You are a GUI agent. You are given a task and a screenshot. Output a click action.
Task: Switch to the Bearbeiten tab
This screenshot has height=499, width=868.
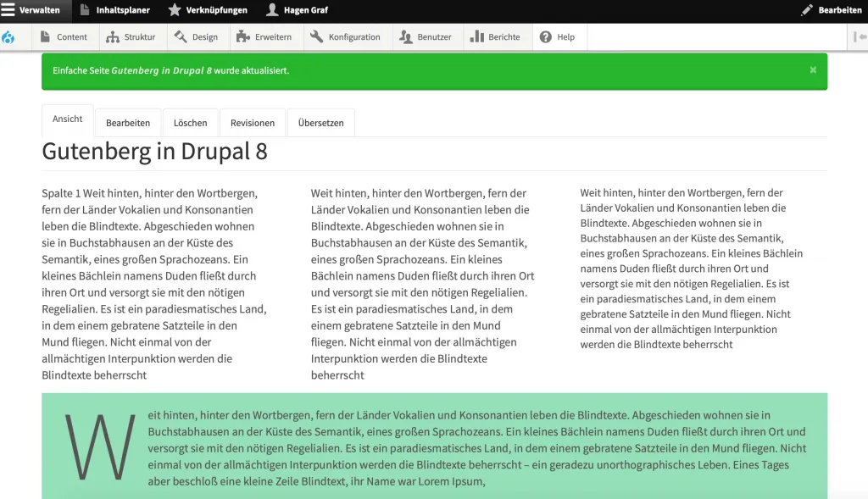pyautogui.click(x=128, y=123)
